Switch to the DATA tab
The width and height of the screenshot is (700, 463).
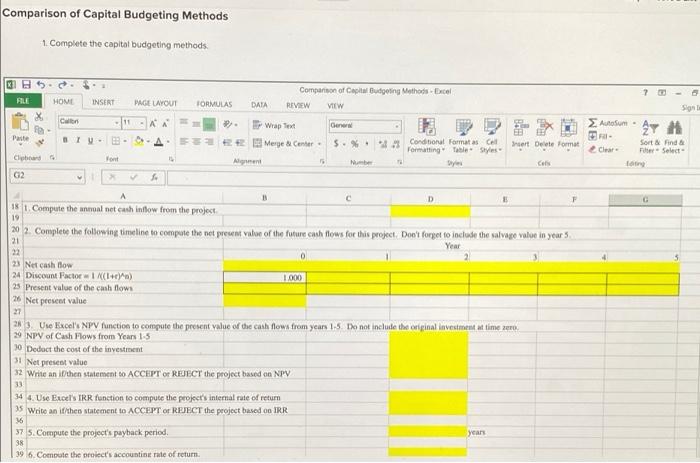pos(259,105)
